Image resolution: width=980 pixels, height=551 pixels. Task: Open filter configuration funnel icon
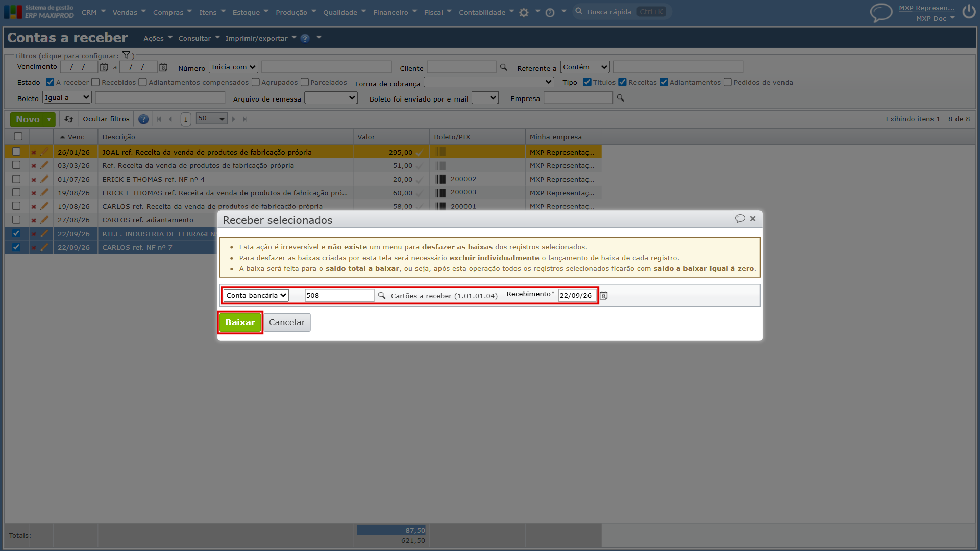[126, 55]
